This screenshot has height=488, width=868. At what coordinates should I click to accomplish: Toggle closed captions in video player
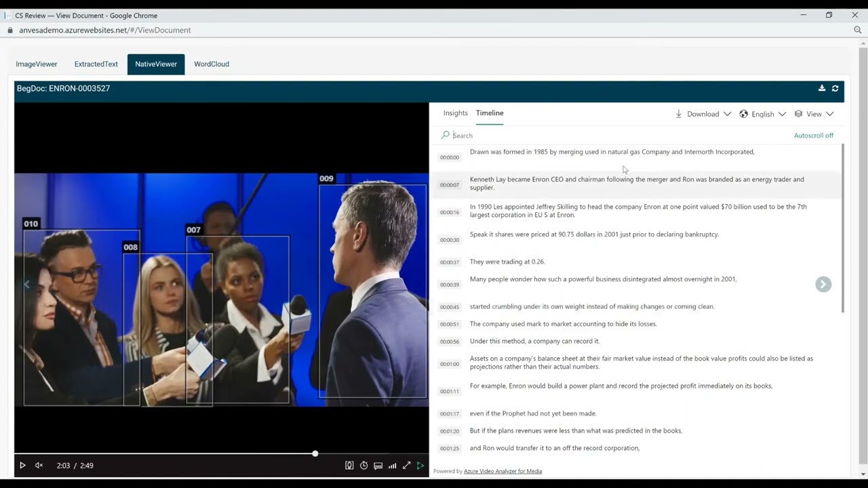pyautogui.click(x=378, y=466)
